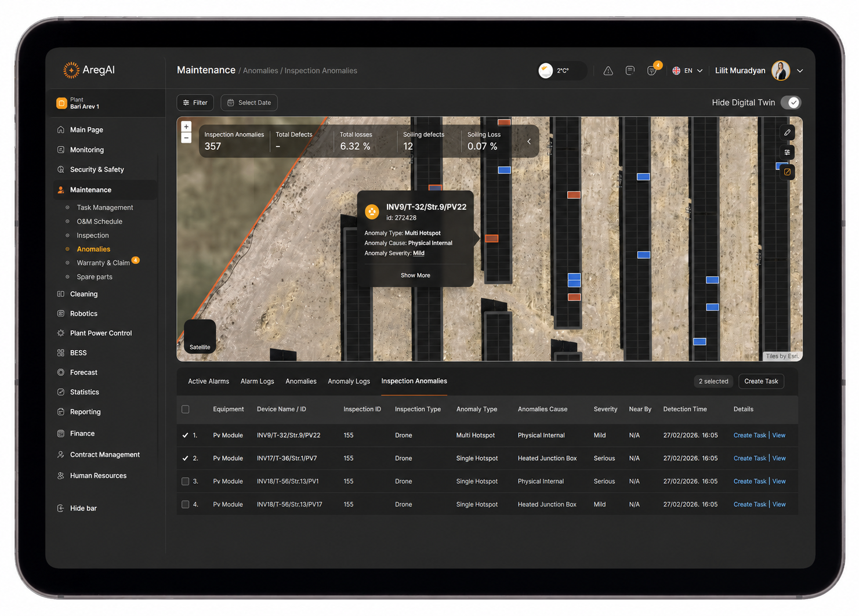859x616 pixels.
Task: Click the Detection Time column header
Action: (685, 410)
